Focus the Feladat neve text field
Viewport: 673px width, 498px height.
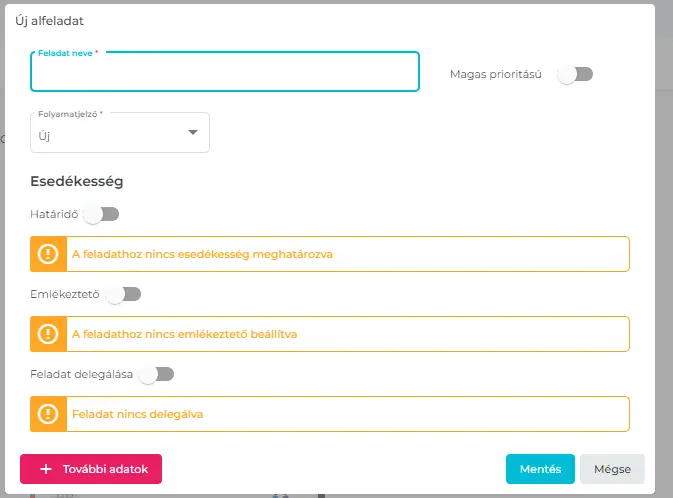[225, 73]
